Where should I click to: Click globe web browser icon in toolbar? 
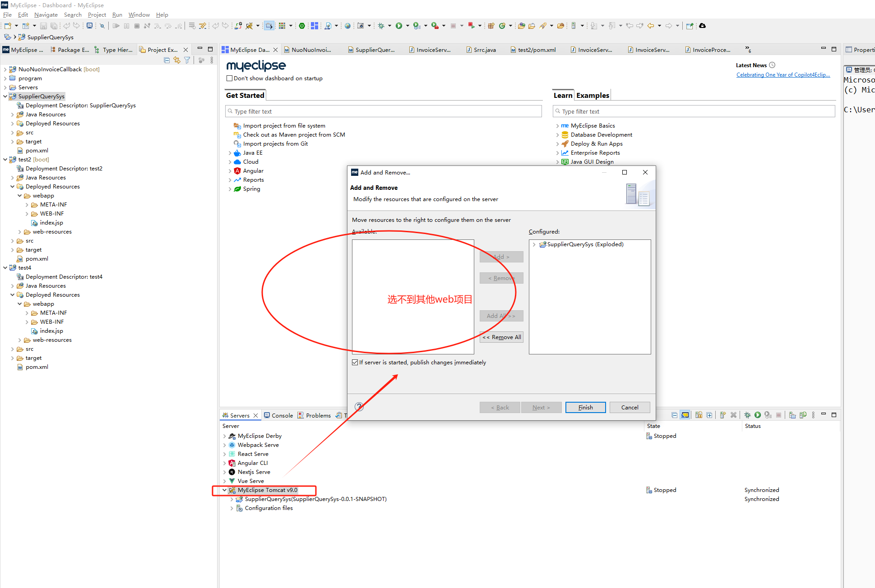[x=347, y=26]
